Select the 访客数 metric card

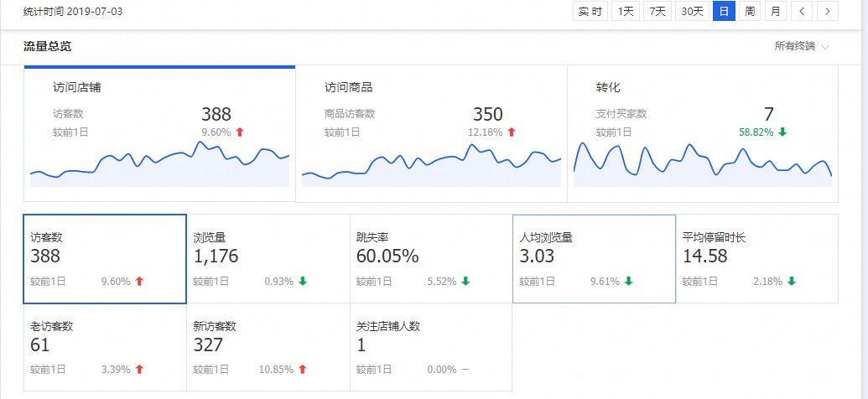tap(105, 258)
